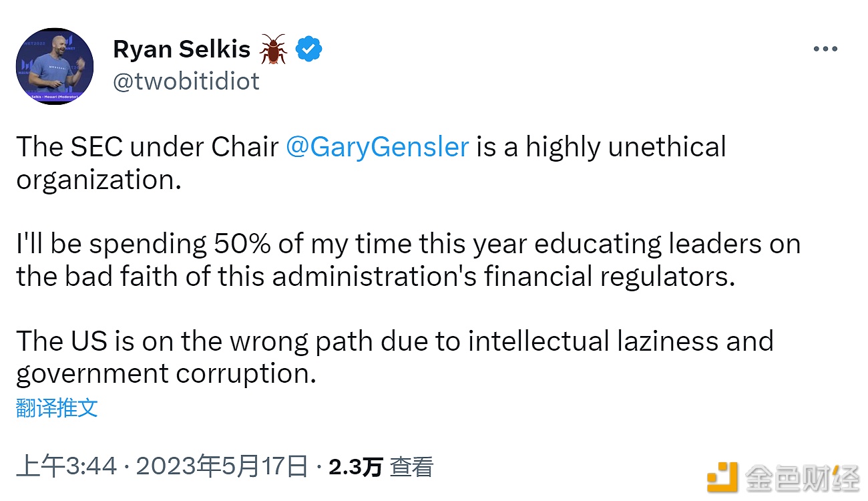Click the phrase "is a highly unethical"
The height and width of the screenshot is (501, 868).
click(601, 147)
